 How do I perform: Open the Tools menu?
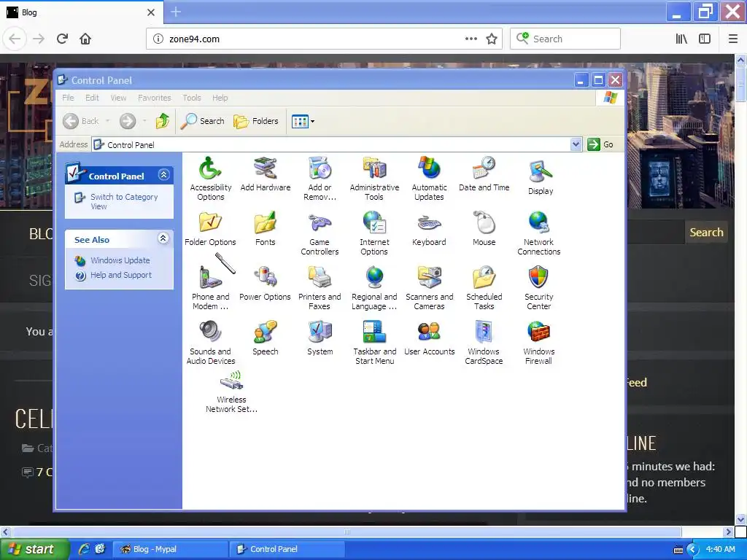tap(192, 98)
